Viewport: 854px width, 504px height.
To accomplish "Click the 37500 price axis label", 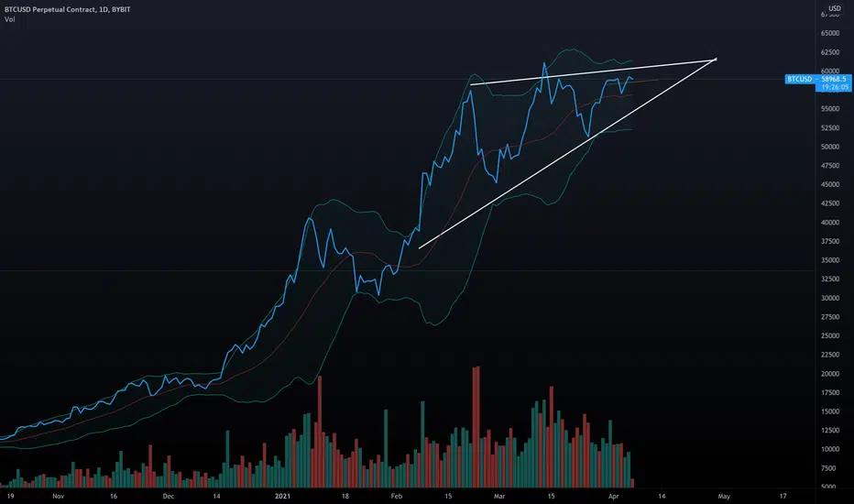I will [830, 241].
